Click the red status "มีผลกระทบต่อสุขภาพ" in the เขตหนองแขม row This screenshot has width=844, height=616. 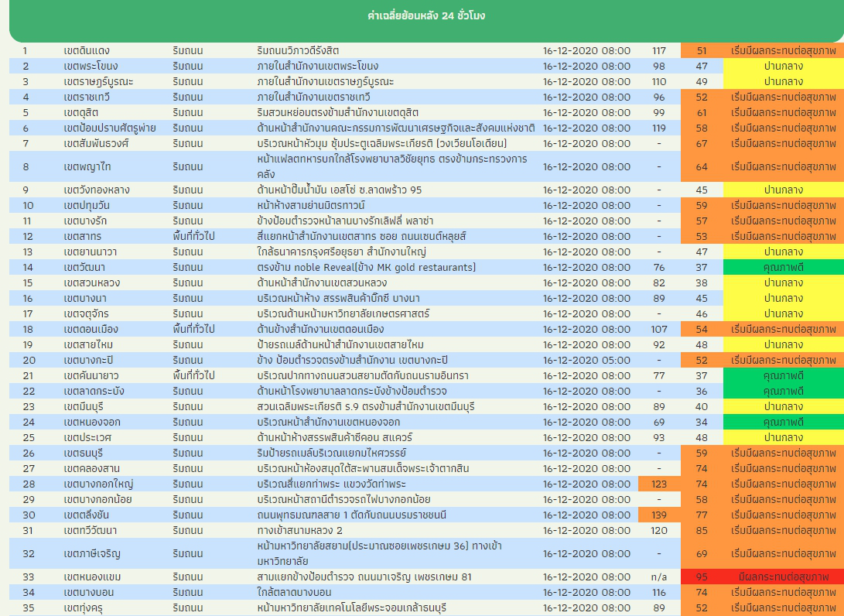(x=783, y=577)
